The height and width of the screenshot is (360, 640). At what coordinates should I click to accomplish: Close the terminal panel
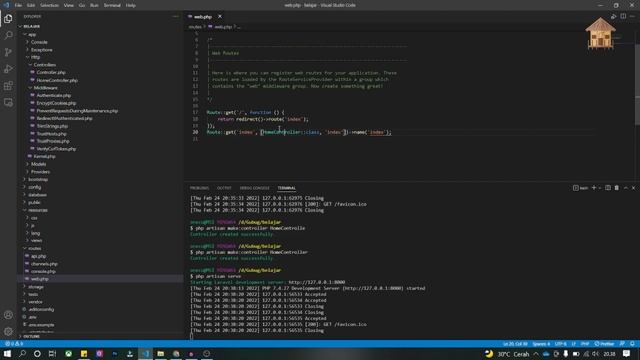point(633,188)
